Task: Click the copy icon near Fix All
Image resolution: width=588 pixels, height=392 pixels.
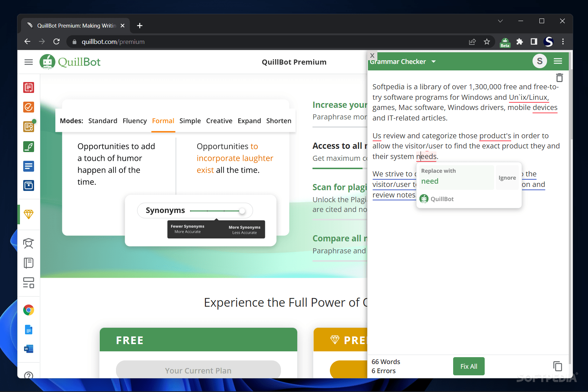Action: click(557, 366)
